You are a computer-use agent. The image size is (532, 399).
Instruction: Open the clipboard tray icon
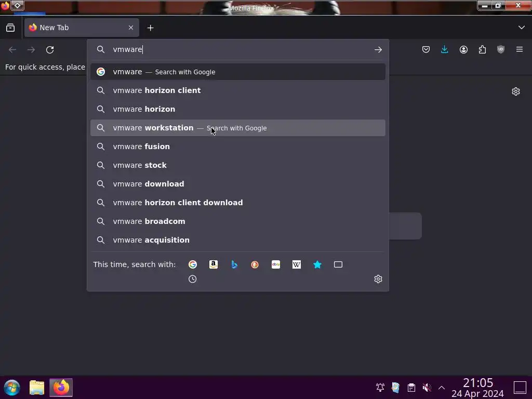pyautogui.click(x=411, y=388)
